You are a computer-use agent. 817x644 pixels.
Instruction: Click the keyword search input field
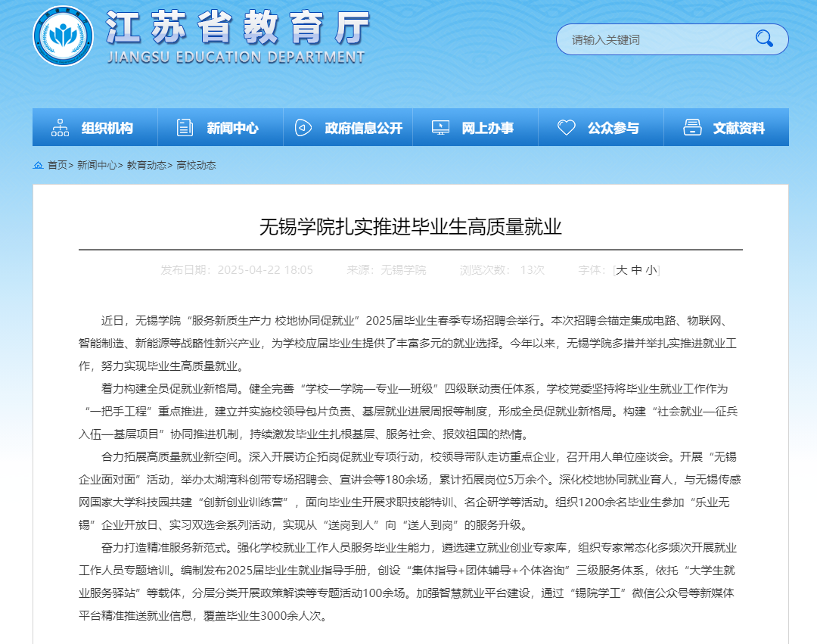(x=651, y=39)
